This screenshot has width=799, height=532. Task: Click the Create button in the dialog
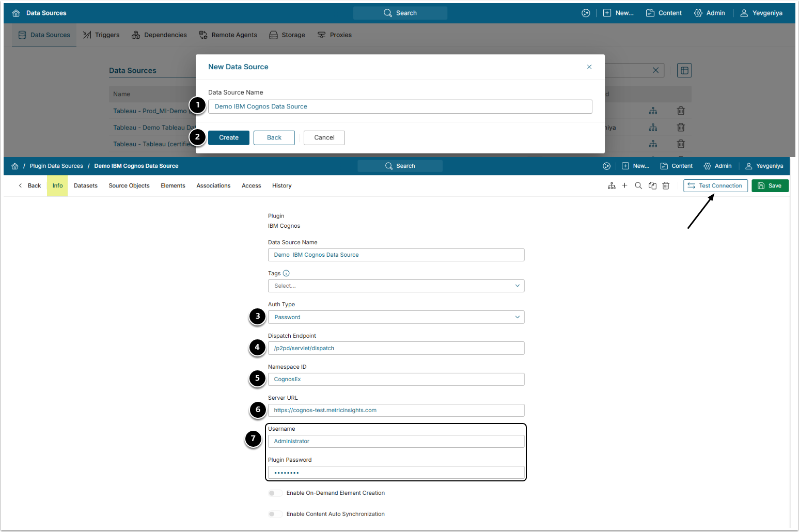[229, 138]
